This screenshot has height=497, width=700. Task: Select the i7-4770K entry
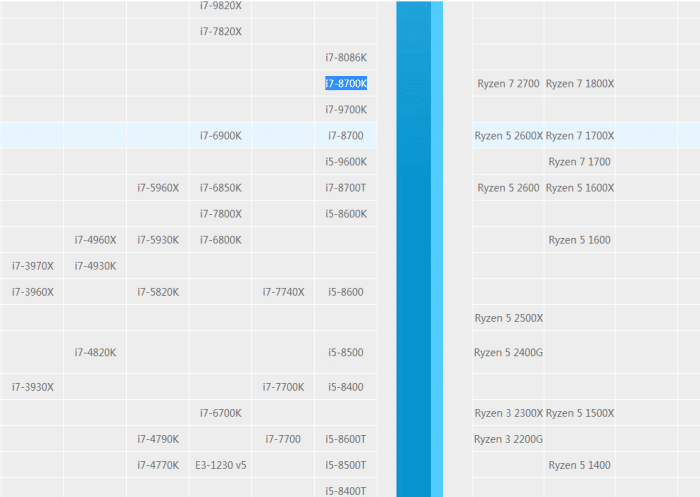pyautogui.click(x=158, y=465)
